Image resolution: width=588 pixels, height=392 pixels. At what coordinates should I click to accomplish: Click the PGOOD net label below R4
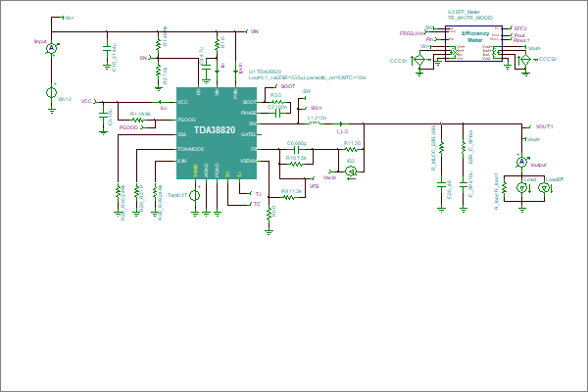(x=128, y=127)
